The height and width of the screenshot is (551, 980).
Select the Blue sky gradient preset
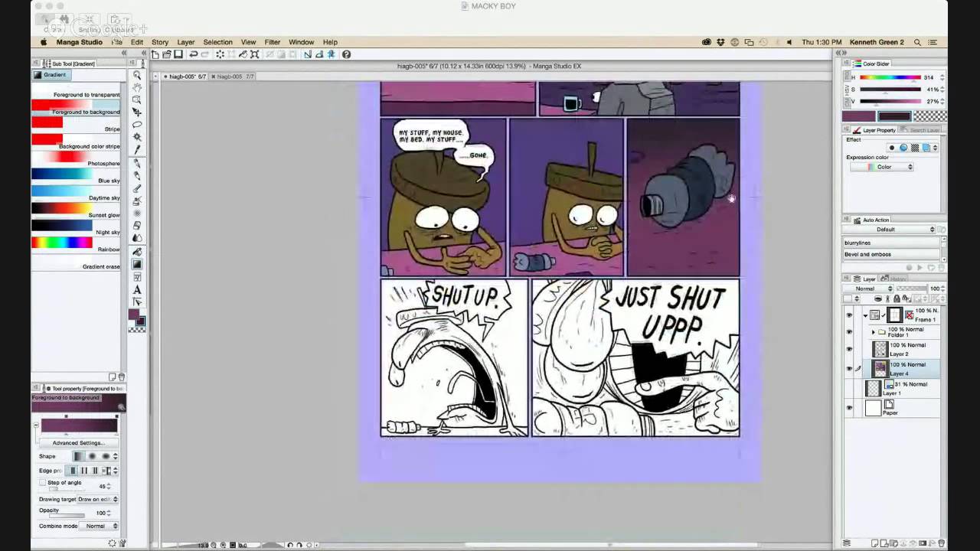pyautogui.click(x=76, y=175)
